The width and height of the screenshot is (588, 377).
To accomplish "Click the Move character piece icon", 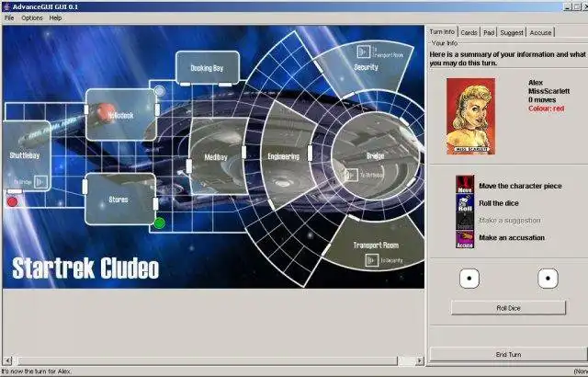I will pos(465,185).
